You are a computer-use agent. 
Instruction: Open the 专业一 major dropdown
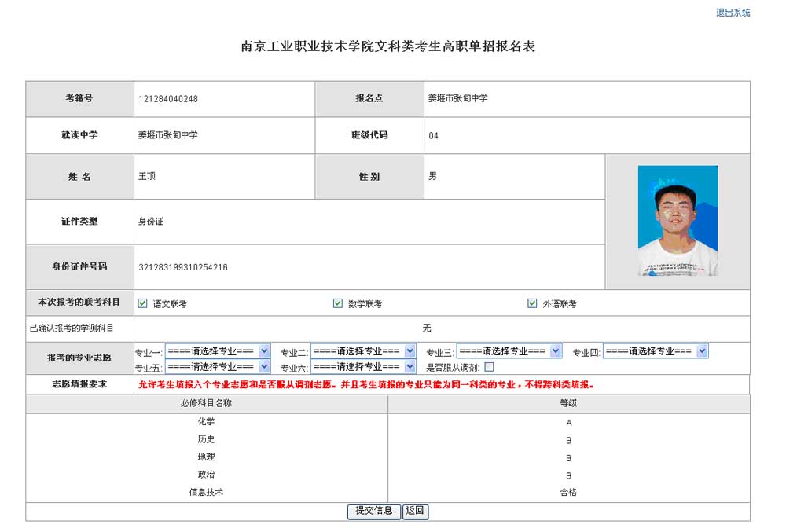(x=218, y=351)
